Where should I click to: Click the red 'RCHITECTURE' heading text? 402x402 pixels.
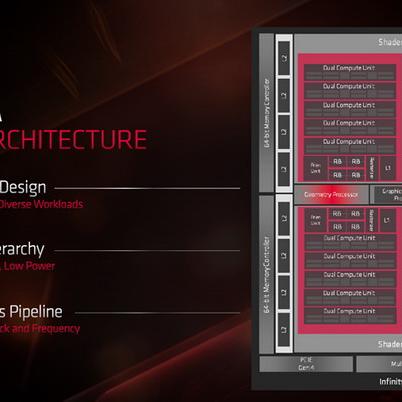point(73,139)
